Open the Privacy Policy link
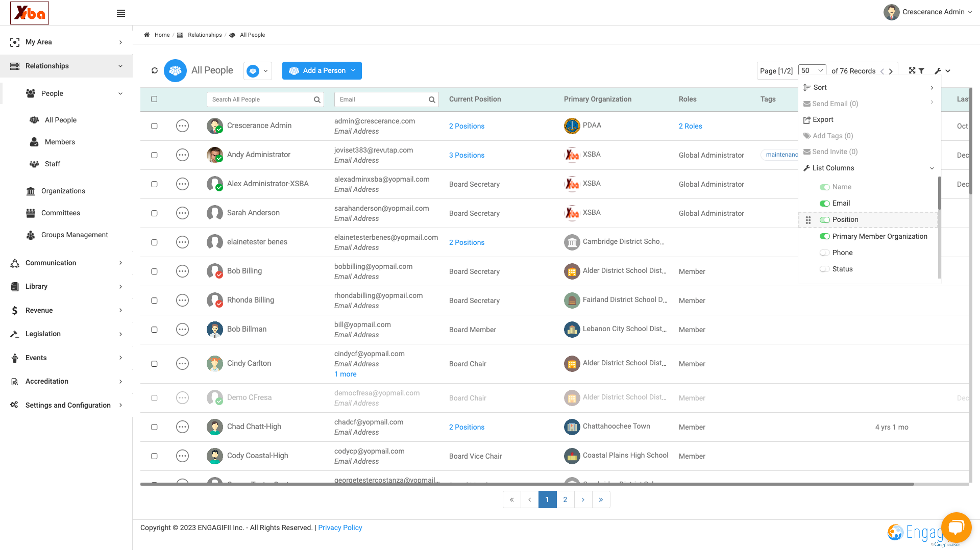 [x=340, y=528]
